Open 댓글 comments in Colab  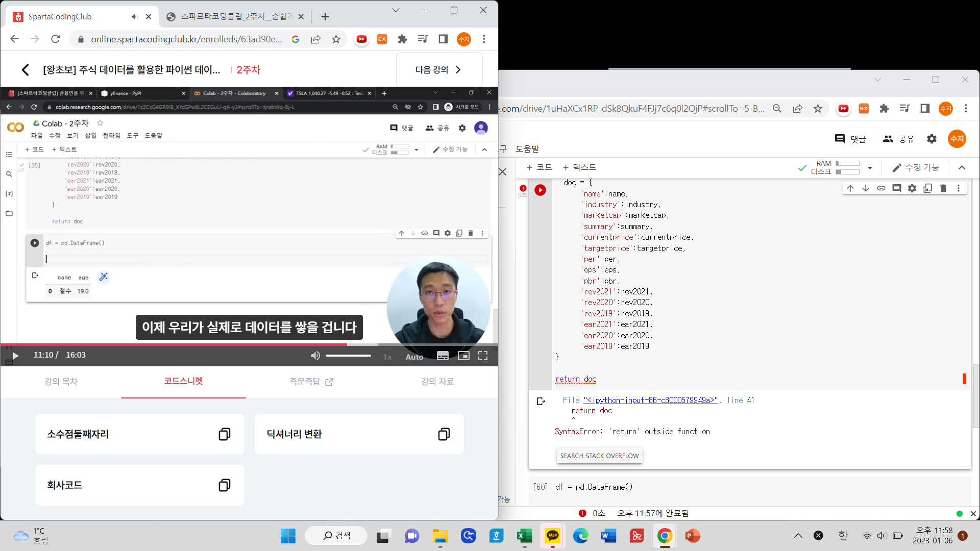pyautogui.click(x=850, y=139)
